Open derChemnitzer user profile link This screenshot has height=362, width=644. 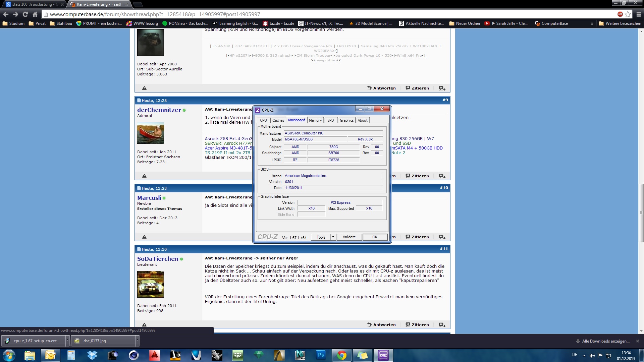click(x=159, y=110)
